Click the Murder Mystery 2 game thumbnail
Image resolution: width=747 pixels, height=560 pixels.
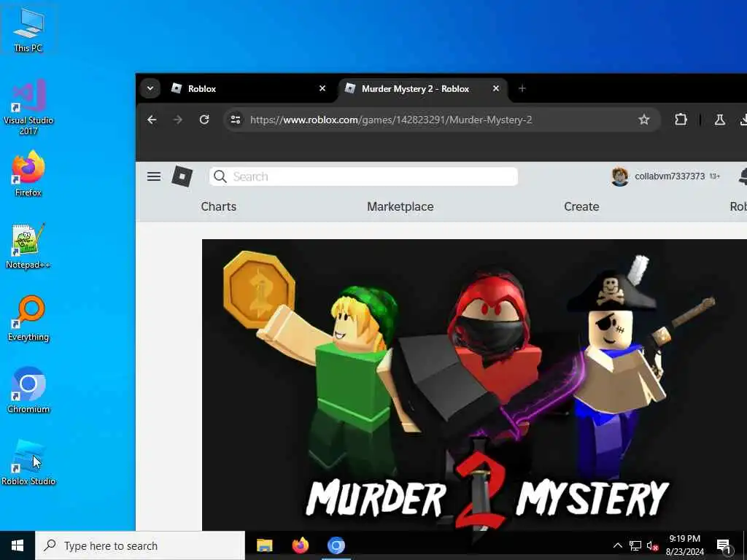474,385
